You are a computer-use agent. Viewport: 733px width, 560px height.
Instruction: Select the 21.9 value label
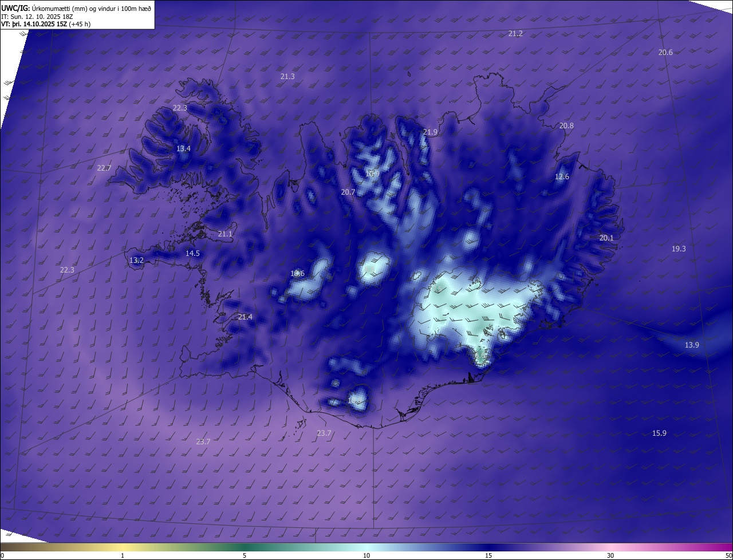pyautogui.click(x=430, y=132)
